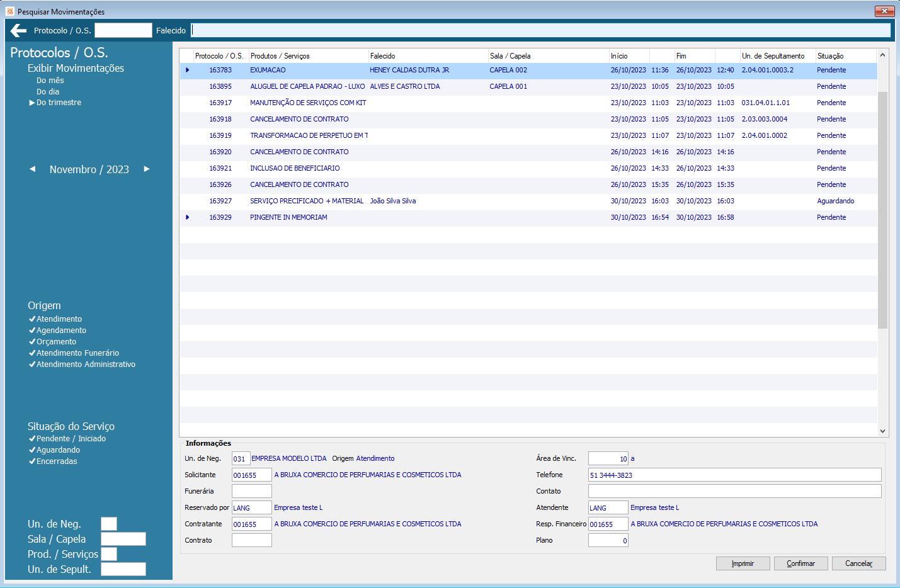The height and width of the screenshot is (588, 900).
Task: Click the Atendente field LANG
Action: pyautogui.click(x=608, y=507)
